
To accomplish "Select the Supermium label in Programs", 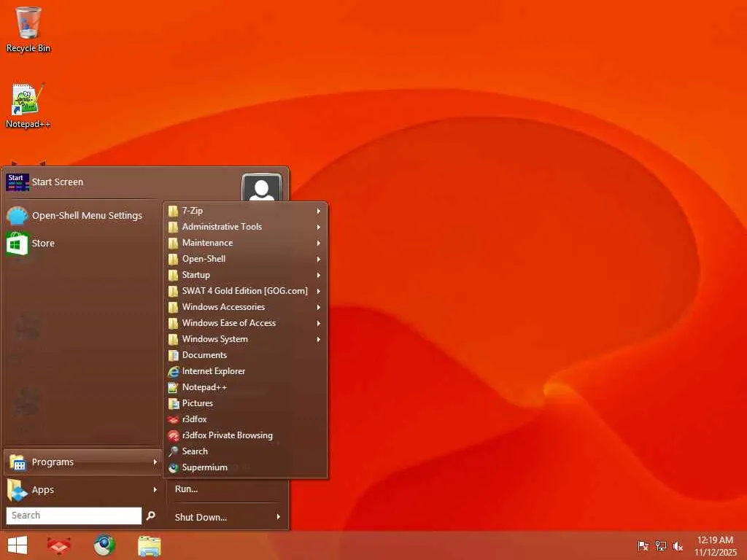I will [x=204, y=467].
